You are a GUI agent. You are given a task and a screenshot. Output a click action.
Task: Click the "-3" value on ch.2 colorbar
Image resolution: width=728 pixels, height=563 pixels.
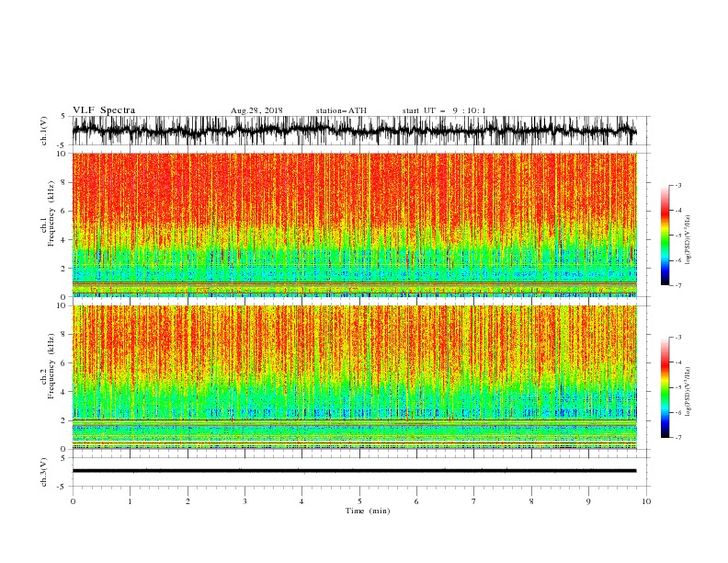(x=677, y=338)
